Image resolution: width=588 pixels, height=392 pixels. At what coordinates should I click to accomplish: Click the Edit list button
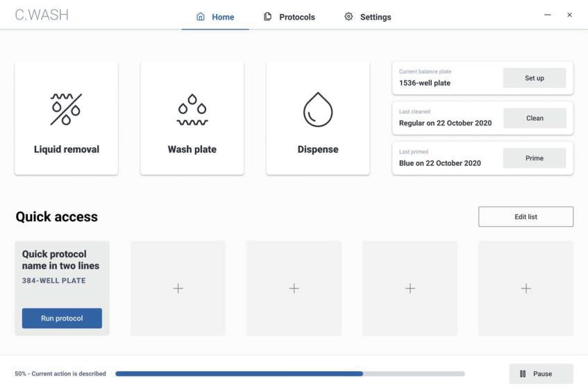click(526, 216)
